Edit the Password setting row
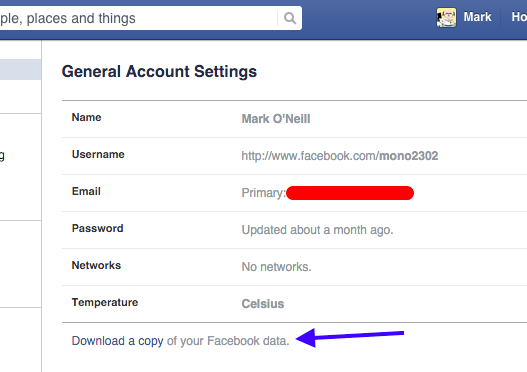This screenshot has height=372, width=527. (294, 230)
